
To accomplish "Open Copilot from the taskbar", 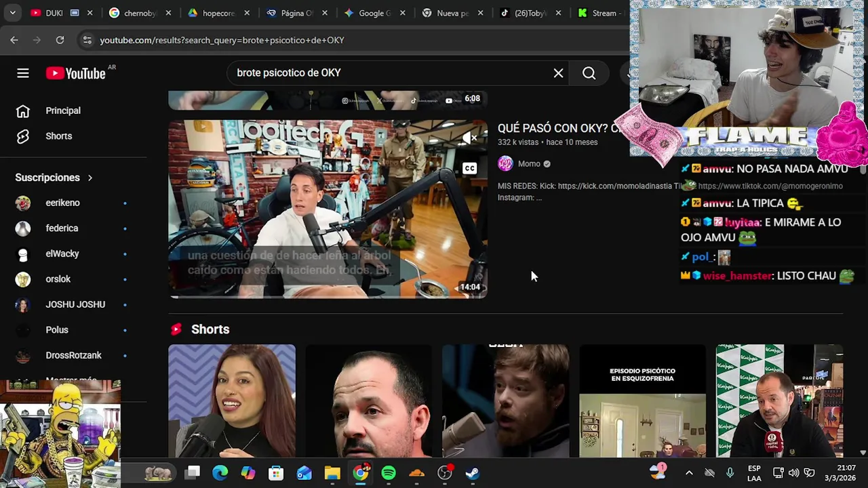I will pos(248,472).
